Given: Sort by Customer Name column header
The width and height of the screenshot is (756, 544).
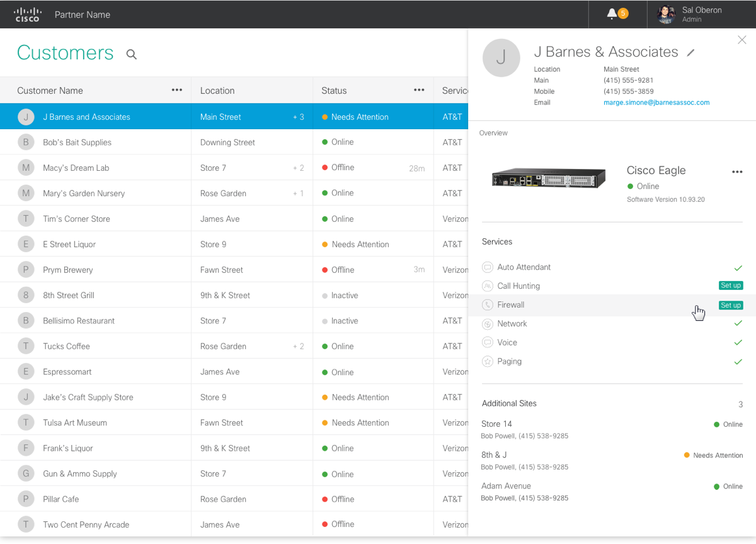Looking at the screenshot, I should point(50,91).
